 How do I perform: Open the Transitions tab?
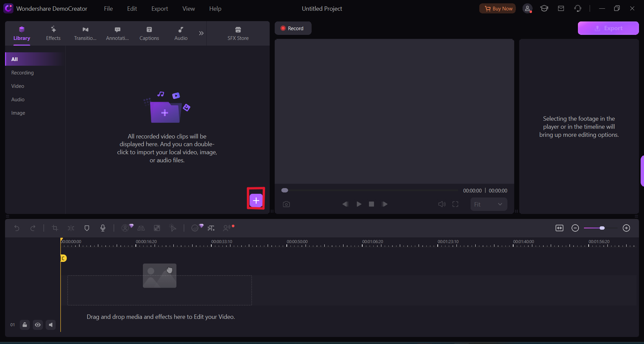pyautogui.click(x=85, y=34)
